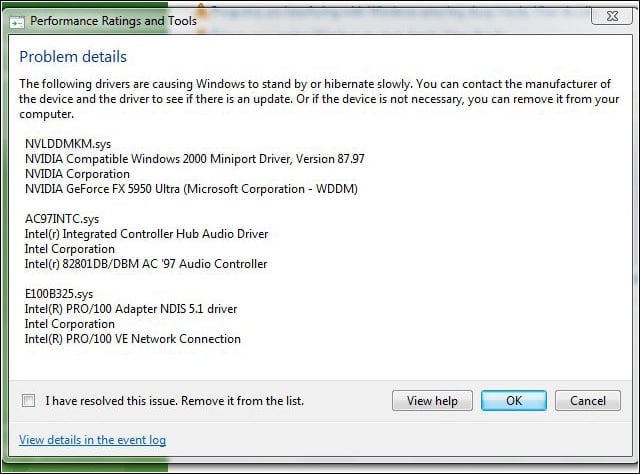Dismiss the dialog with Cancel
Viewport: 640px width, 474px height.
coord(588,401)
